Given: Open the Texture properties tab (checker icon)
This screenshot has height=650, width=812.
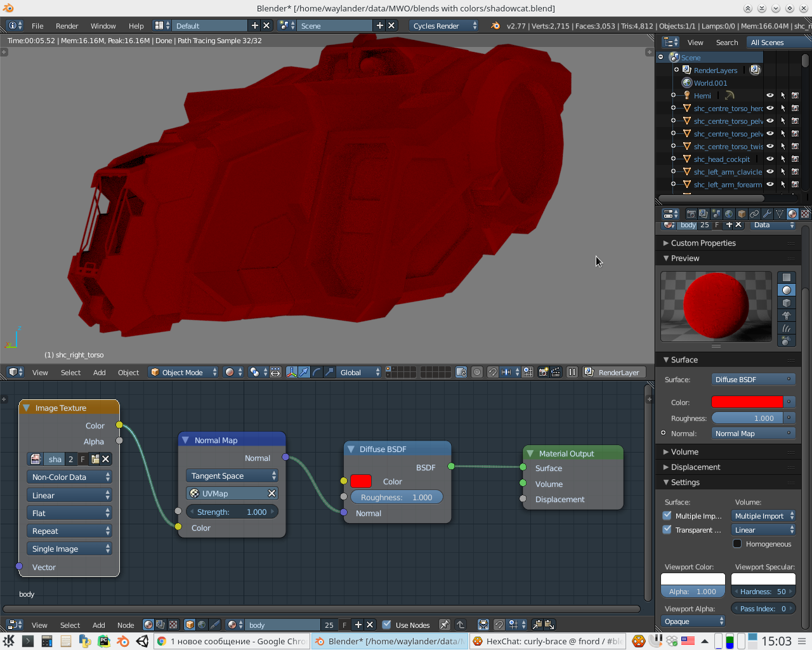Looking at the screenshot, I should (805, 214).
